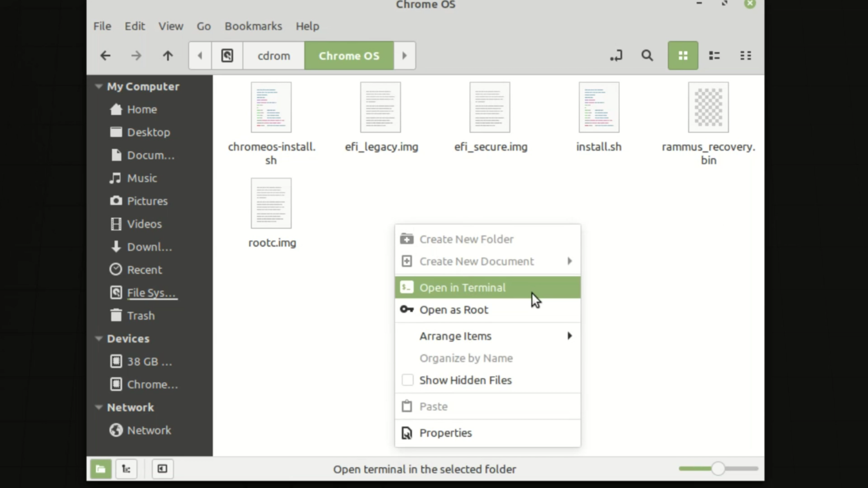Select the efi_secure.img file
The height and width of the screenshot is (488, 868).
click(490, 118)
